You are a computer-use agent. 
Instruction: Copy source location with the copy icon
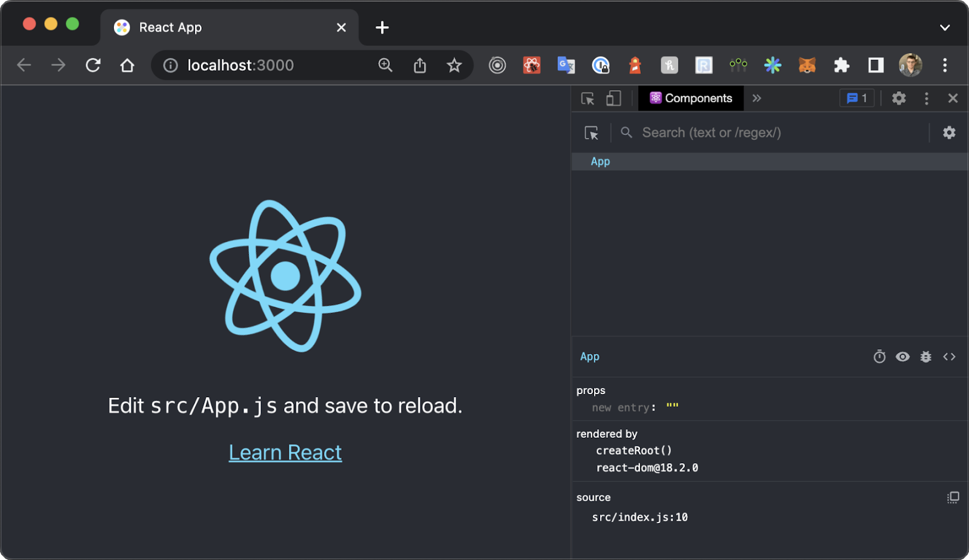coord(953,498)
